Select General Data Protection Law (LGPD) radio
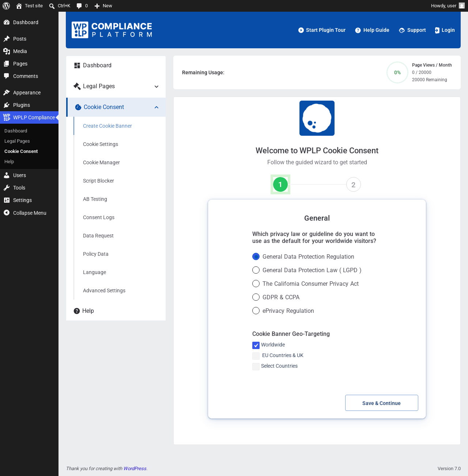468x476 pixels. (x=256, y=270)
